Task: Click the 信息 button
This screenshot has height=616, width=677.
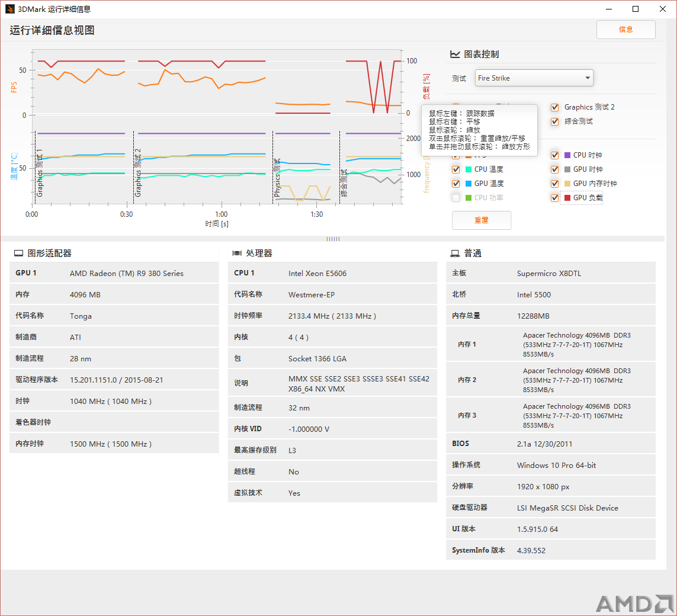Action: click(625, 30)
